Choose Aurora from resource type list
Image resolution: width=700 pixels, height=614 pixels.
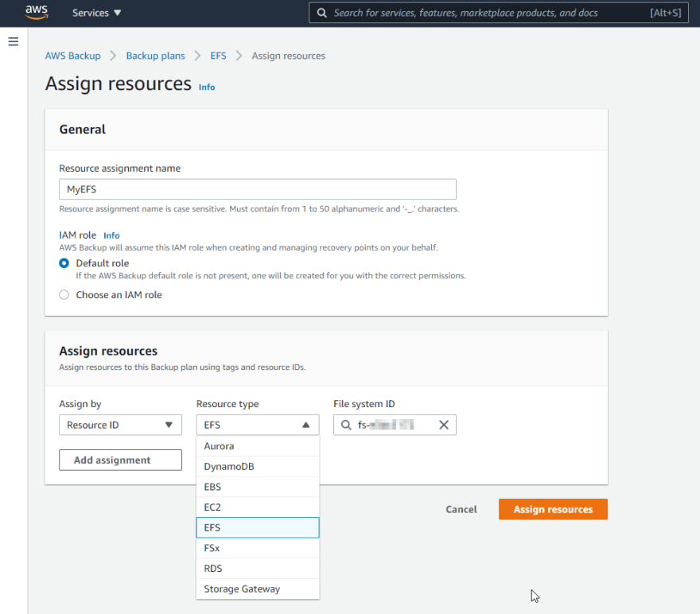tap(258, 446)
